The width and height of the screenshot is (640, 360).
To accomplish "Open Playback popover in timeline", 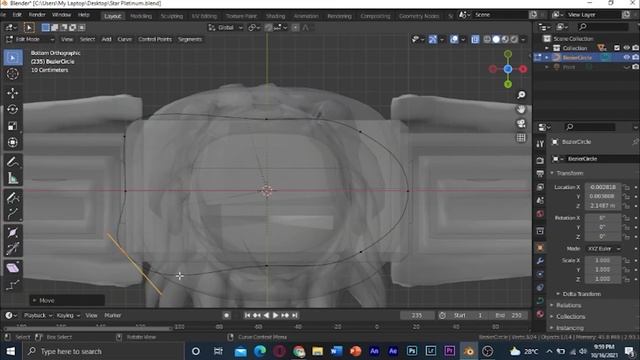I will tap(38, 316).
